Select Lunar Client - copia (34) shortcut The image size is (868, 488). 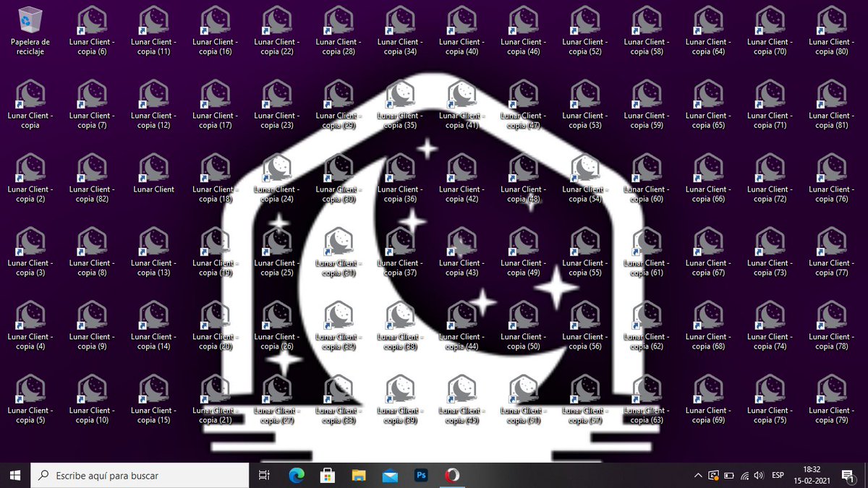(400, 32)
